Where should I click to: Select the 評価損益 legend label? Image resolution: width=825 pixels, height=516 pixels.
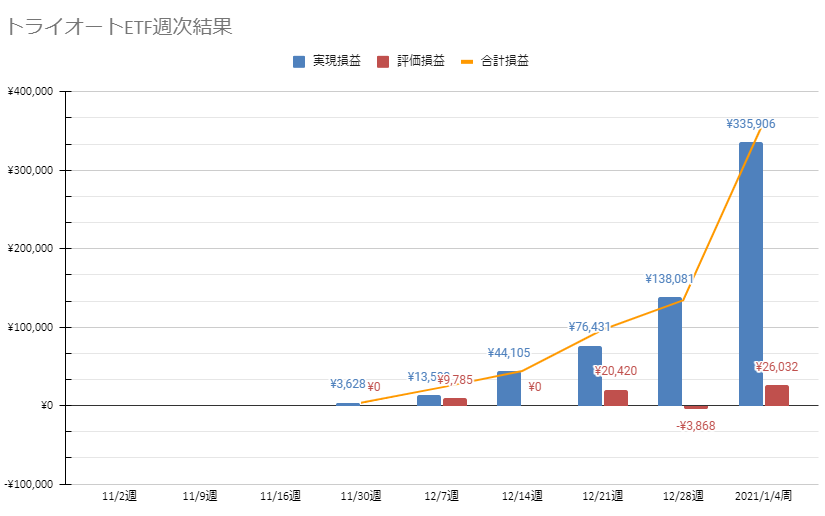tap(421, 61)
